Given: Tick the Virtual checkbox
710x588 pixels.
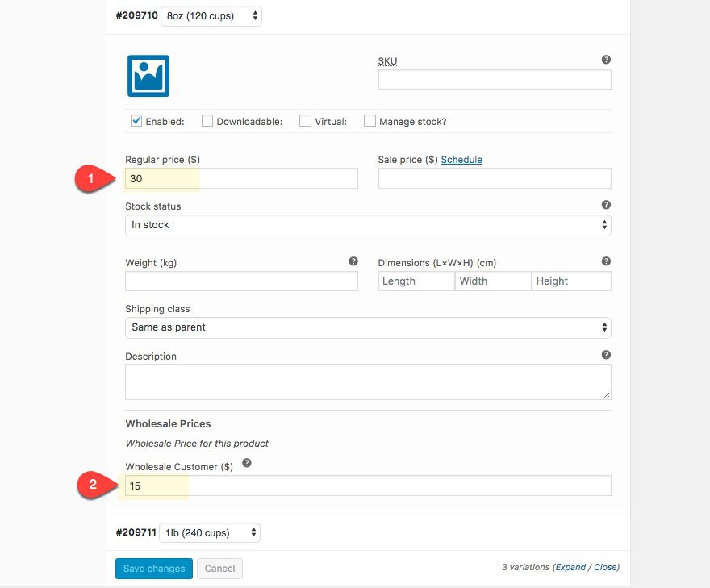Looking at the screenshot, I should click(x=305, y=121).
